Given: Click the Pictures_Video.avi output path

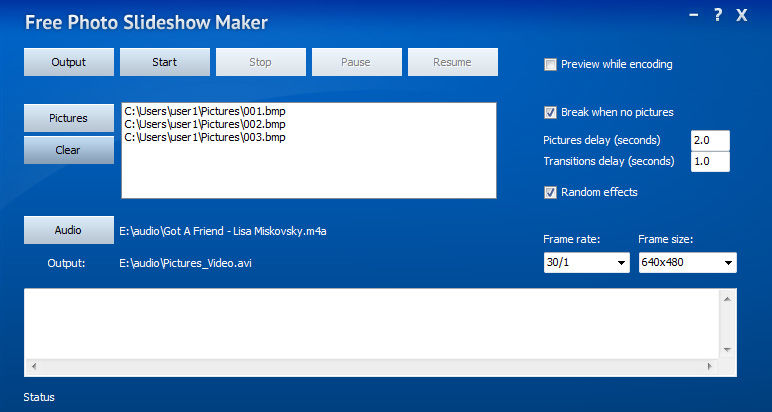Looking at the screenshot, I should tap(186, 263).
